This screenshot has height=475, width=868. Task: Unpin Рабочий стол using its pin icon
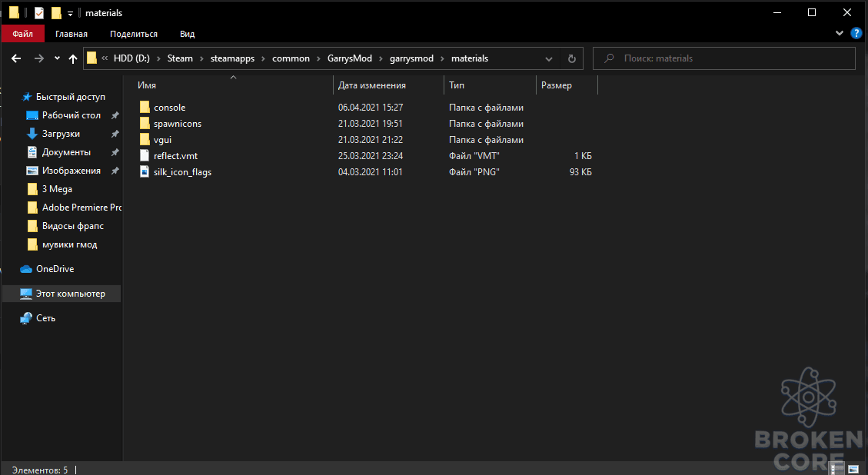115,115
